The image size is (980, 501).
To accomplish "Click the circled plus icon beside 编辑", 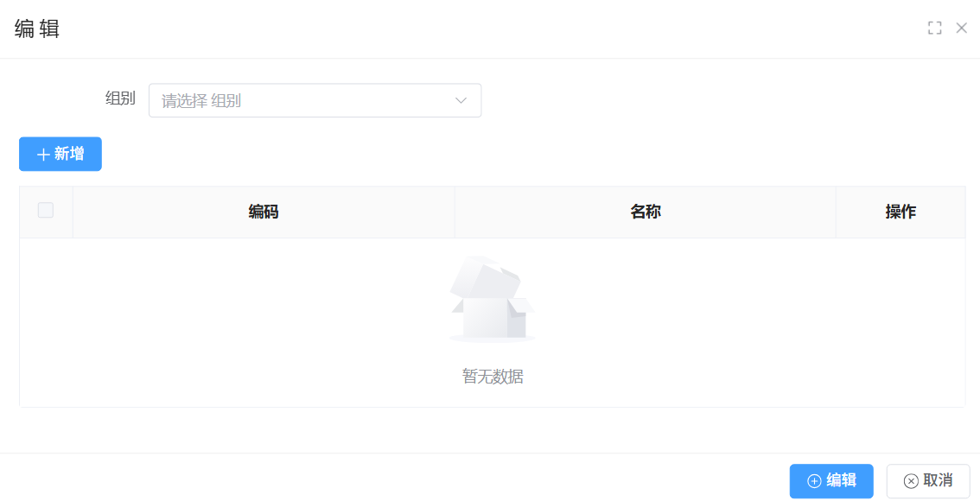I will (x=814, y=481).
